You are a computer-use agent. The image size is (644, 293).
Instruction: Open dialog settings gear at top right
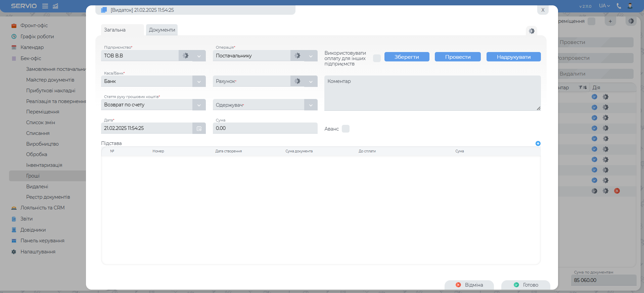click(532, 31)
